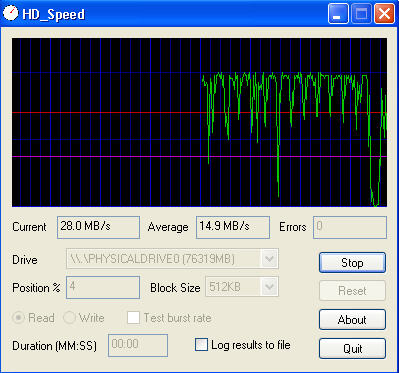Viewport: 399px width, 373px height.
Task: Click the Reset button
Action: pos(352,291)
